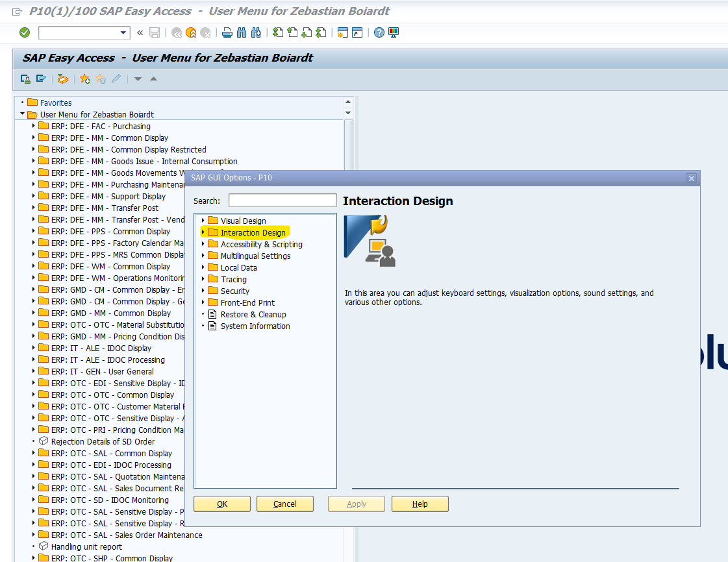Viewport: 728px width, 562px height.
Task: Select Accessibility & Scripting tree item
Action: pyautogui.click(x=262, y=244)
